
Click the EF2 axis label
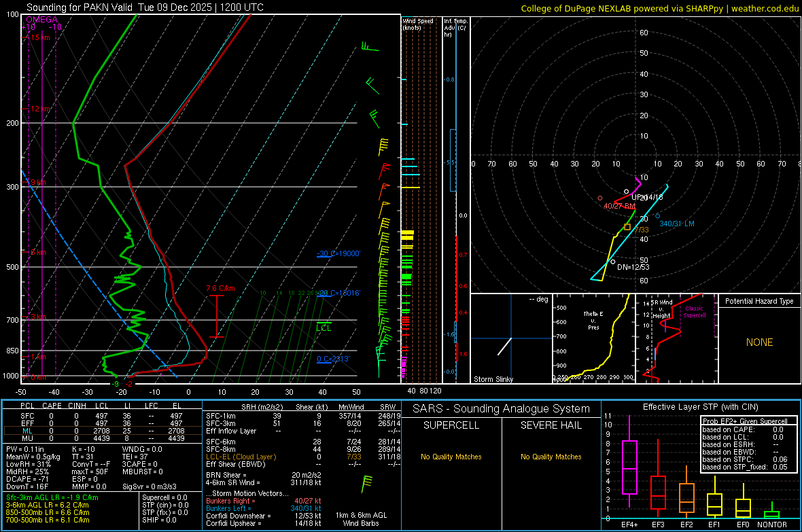point(686,525)
